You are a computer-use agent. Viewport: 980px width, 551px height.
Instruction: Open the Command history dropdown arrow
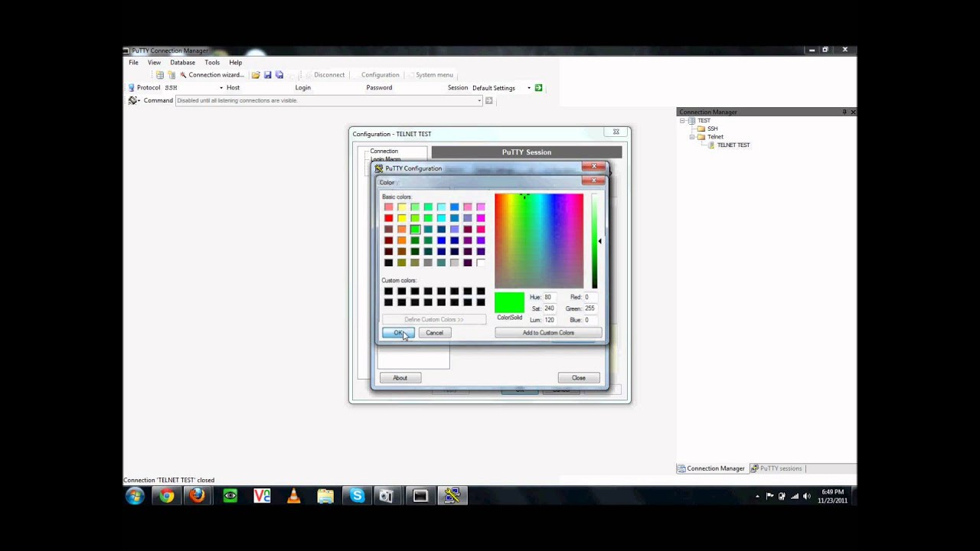pos(479,100)
